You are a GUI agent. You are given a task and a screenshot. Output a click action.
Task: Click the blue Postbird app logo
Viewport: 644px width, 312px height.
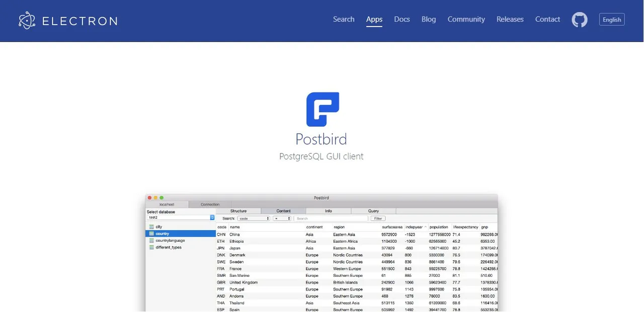(323, 109)
